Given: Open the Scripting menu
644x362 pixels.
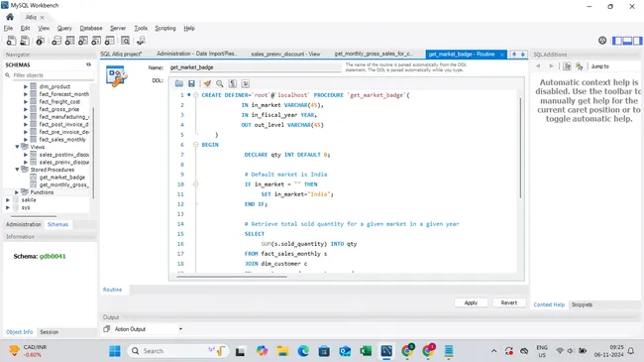Looking at the screenshot, I should pos(165,28).
